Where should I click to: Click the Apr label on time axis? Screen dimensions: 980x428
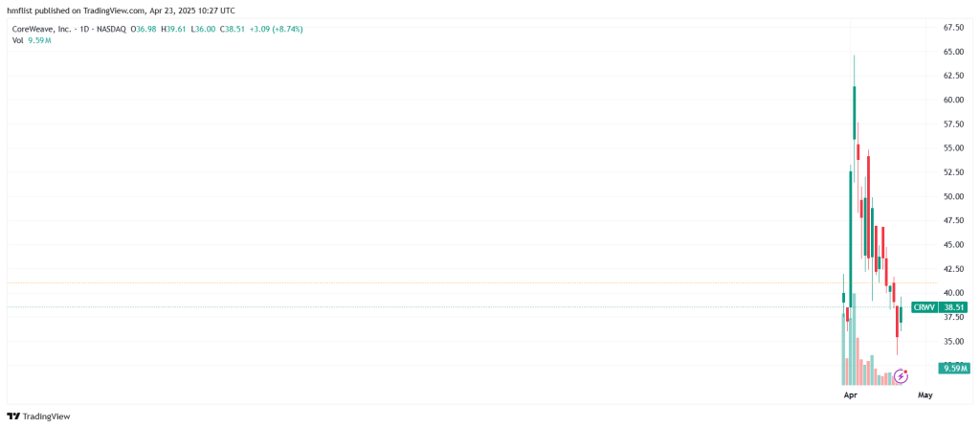(850, 394)
